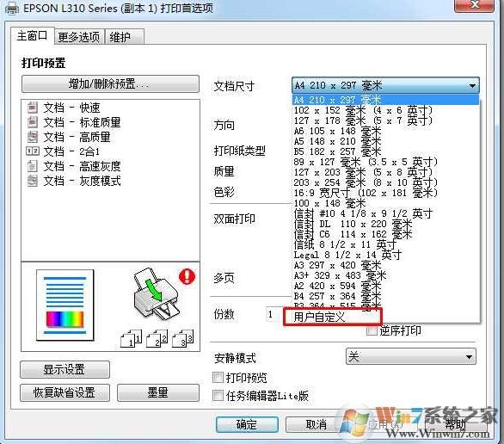
Task: Go to the 维护 tab
Action: pos(124,37)
